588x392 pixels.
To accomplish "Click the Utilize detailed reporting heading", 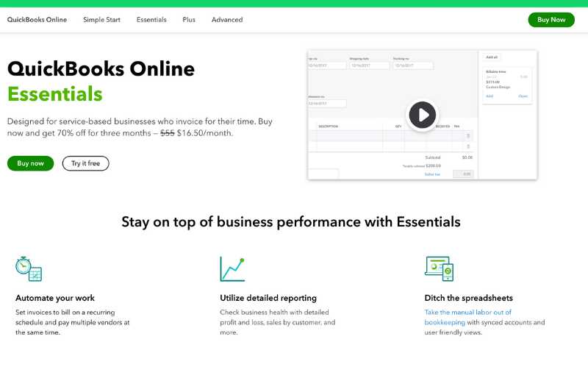I will [268, 298].
